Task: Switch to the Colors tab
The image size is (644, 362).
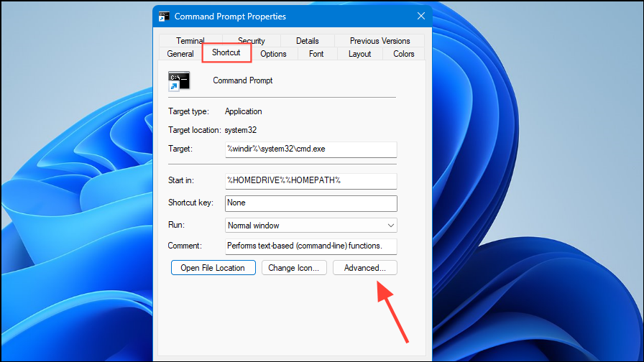Action: (x=403, y=54)
